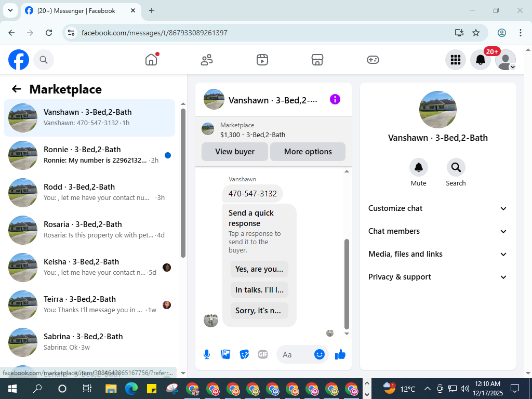Click View buyer button
The image size is (532, 399).
point(235,152)
